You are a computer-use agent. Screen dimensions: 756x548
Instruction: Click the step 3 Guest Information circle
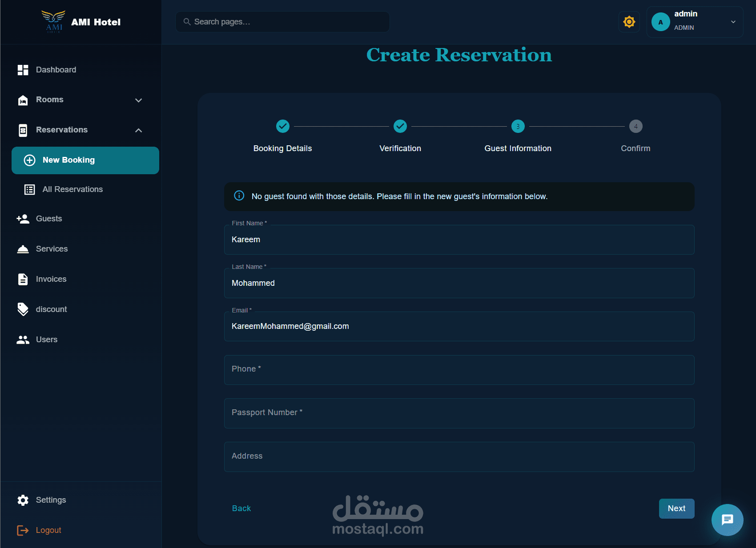coord(518,126)
